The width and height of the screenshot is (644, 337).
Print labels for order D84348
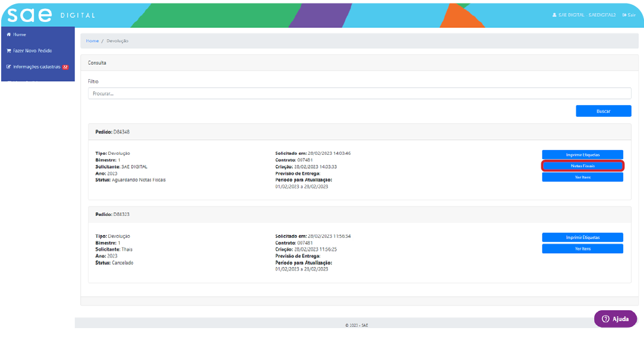582,155
